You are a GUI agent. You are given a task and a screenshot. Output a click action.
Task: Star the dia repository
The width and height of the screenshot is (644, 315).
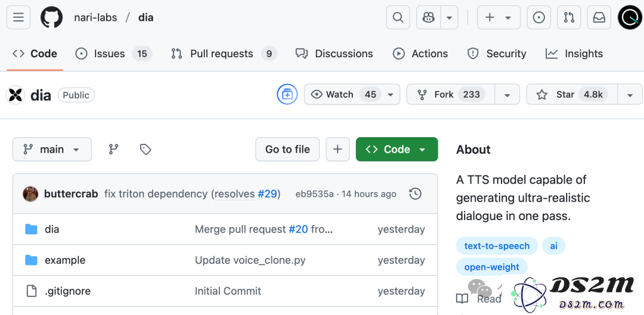click(x=572, y=94)
